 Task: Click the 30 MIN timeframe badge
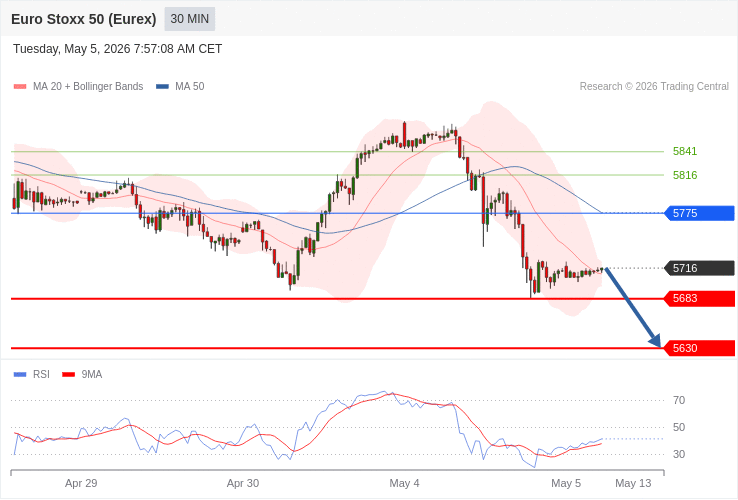point(190,19)
